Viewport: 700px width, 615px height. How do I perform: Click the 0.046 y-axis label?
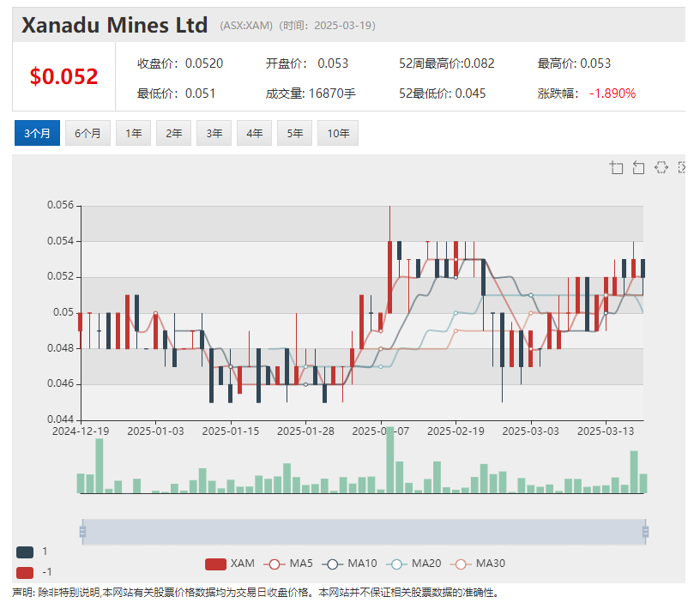(x=60, y=383)
